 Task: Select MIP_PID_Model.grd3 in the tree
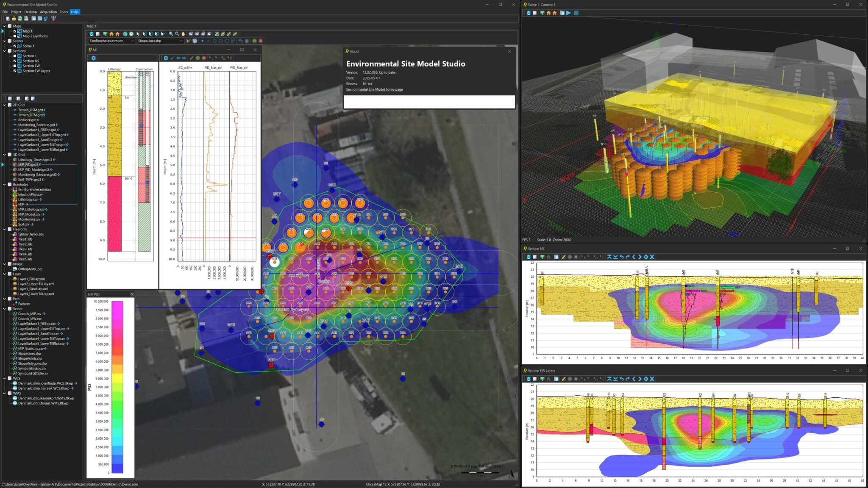click(33, 169)
